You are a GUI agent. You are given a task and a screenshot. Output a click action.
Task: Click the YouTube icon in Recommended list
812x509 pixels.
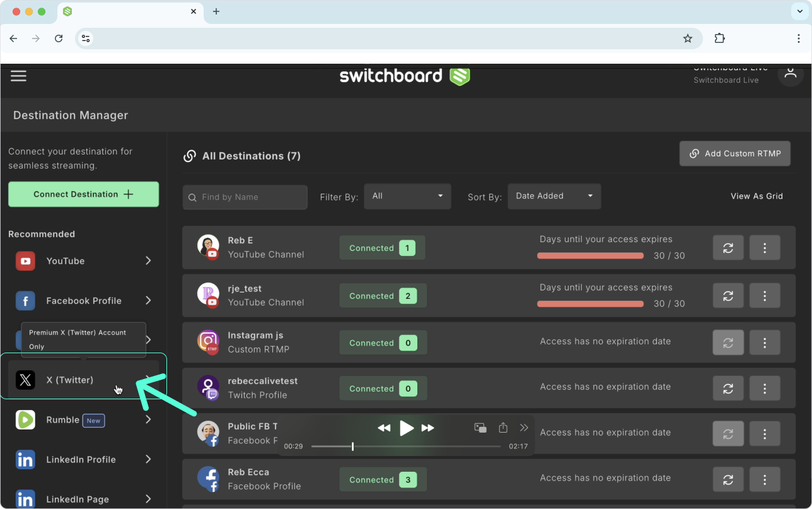pos(25,261)
